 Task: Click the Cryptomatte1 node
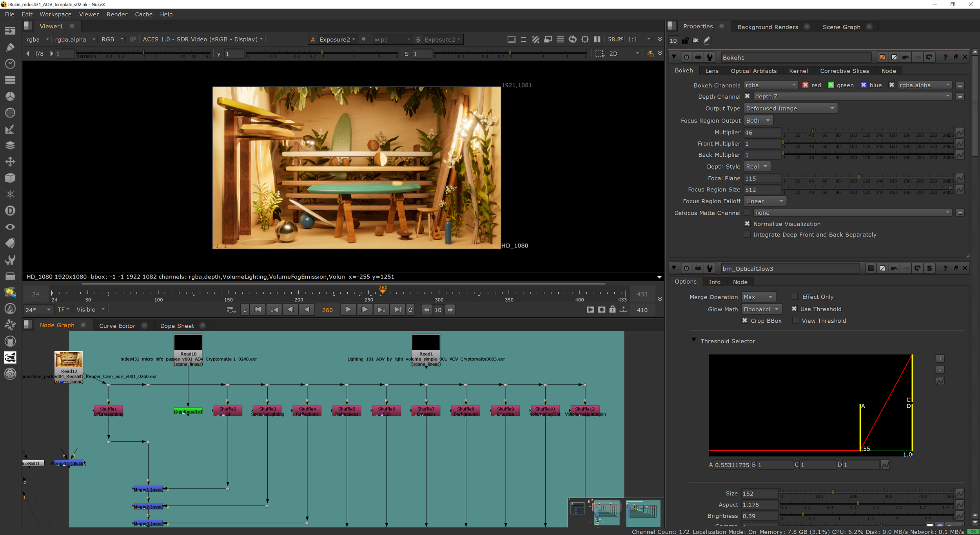point(188,411)
